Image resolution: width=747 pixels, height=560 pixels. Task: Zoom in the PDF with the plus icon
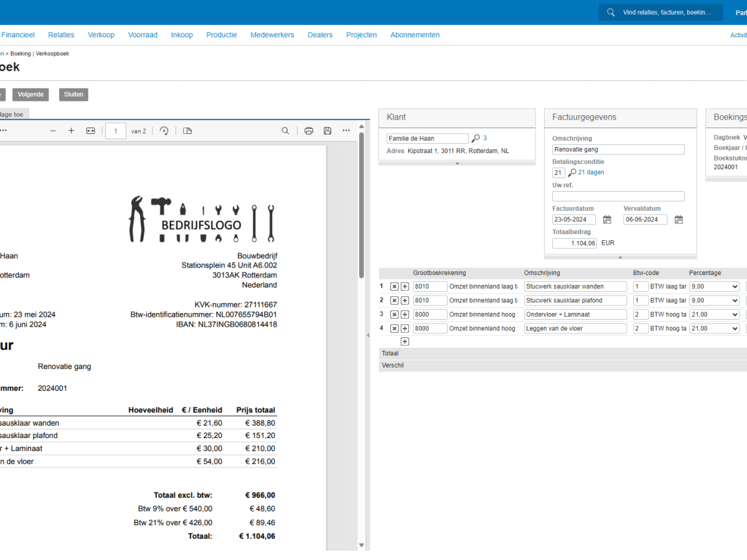(72, 131)
